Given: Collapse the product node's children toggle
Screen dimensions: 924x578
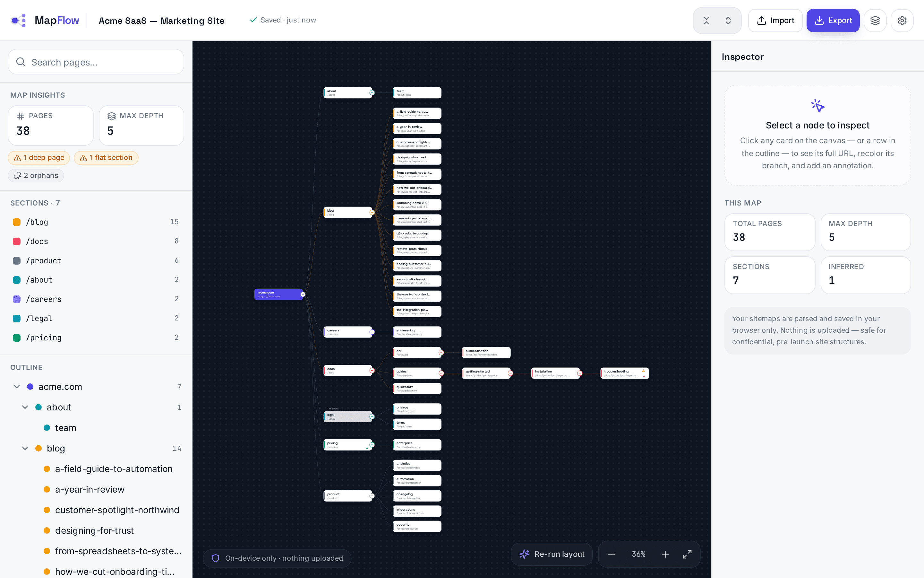Looking at the screenshot, I should click(x=372, y=496).
